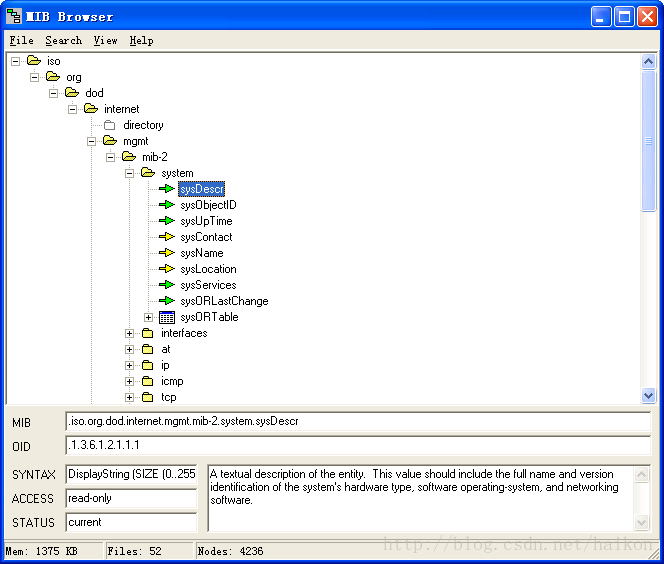Image resolution: width=664 pixels, height=564 pixels.
Task: Click the SYNTAX field
Action: pyautogui.click(x=131, y=474)
